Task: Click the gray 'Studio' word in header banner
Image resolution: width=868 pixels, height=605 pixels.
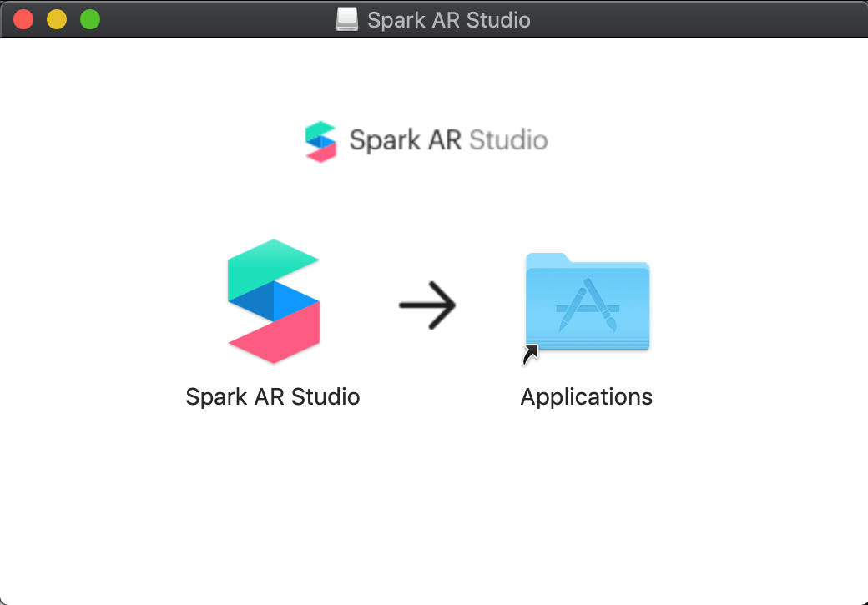Action: [x=508, y=140]
